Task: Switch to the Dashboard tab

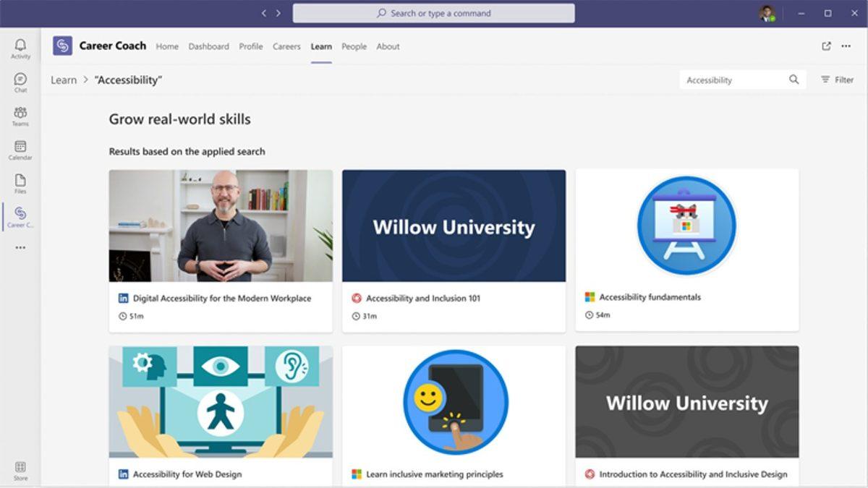Action: click(209, 46)
